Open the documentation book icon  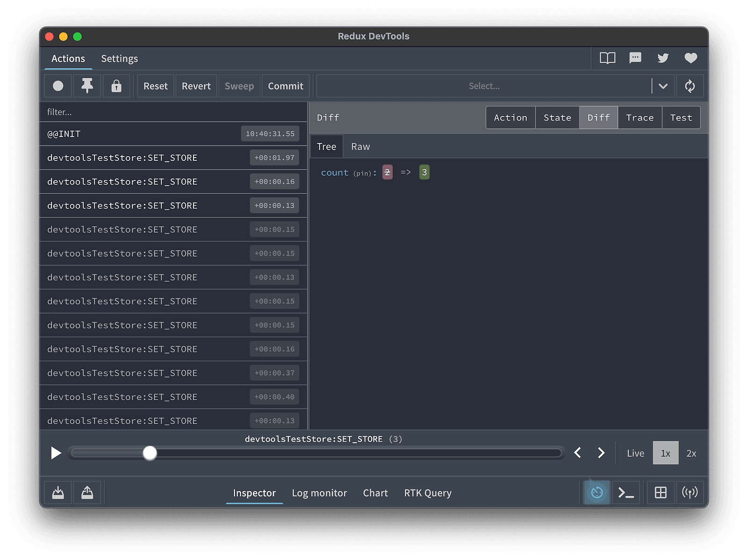tap(607, 58)
